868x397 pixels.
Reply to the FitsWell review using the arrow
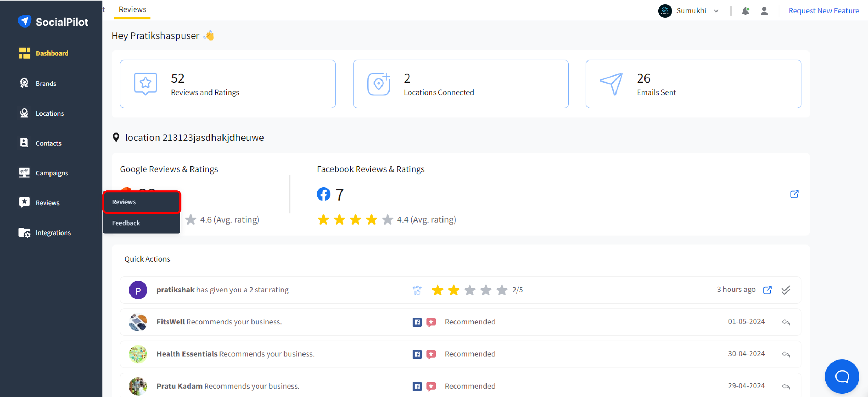[786, 323]
